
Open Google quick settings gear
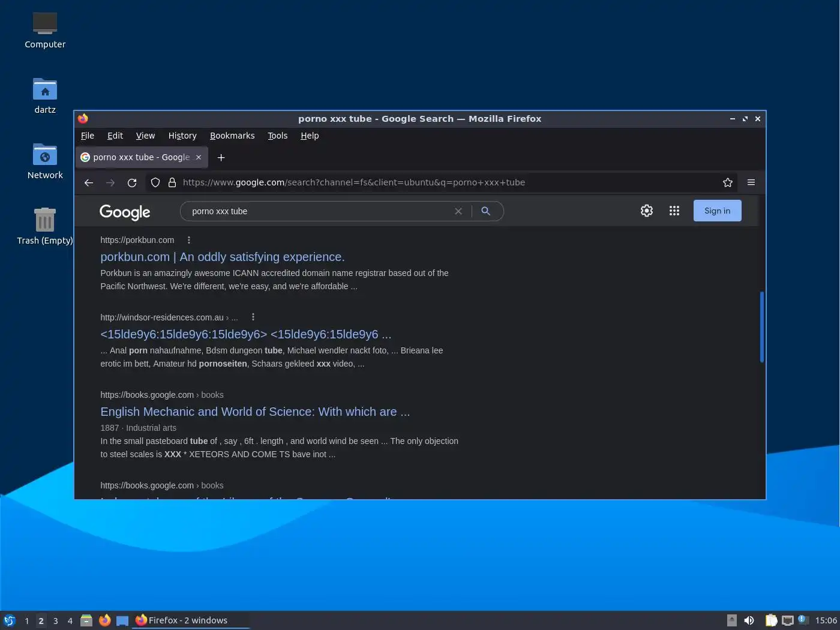coord(647,211)
